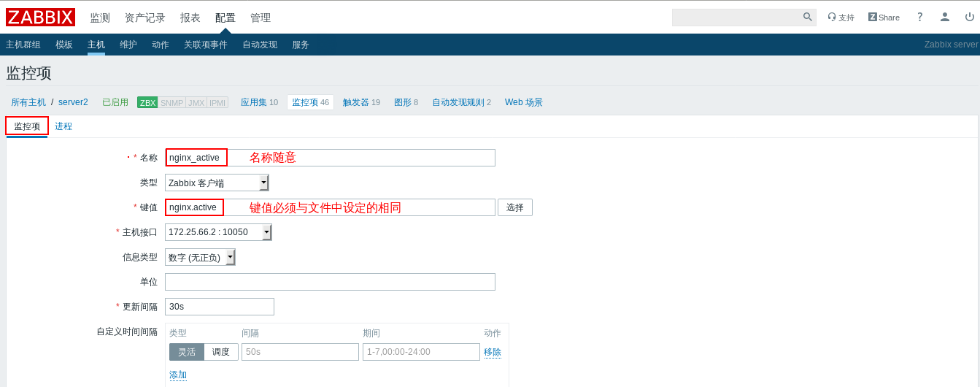Click the IPMI availability badge
This screenshot has width=980, height=387.
coord(217,103)
